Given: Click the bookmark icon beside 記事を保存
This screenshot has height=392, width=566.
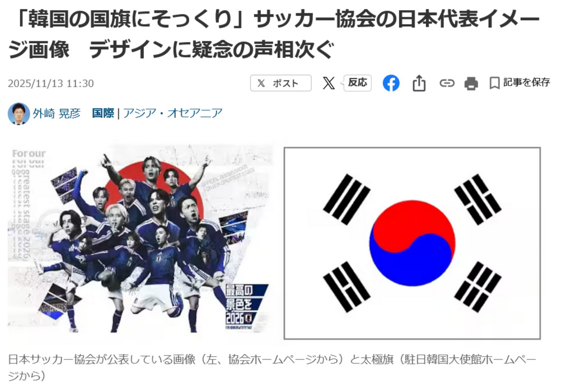Looking at the screenshot, I should 494,83.
